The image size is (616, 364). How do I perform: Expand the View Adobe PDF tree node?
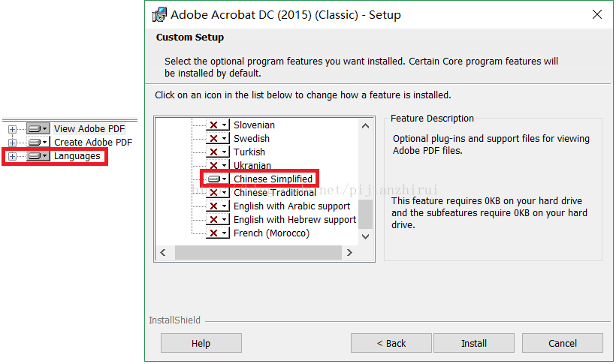tap(12, 129)
